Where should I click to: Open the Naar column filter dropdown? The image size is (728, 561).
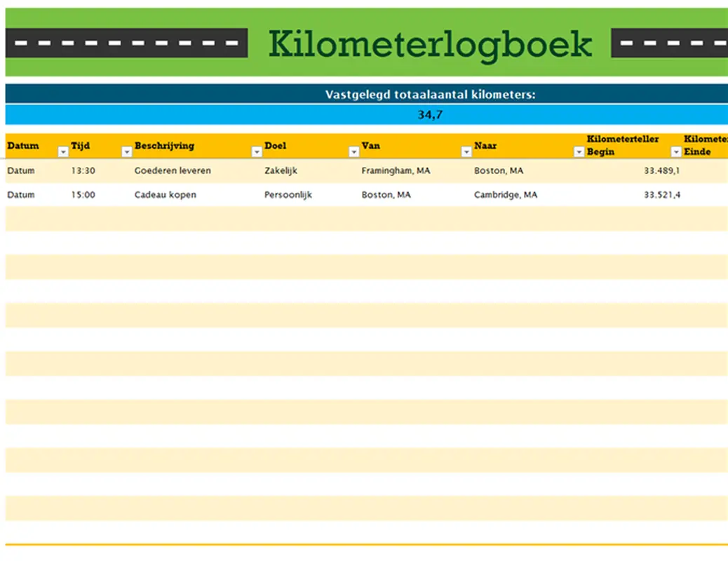[579, 151]
